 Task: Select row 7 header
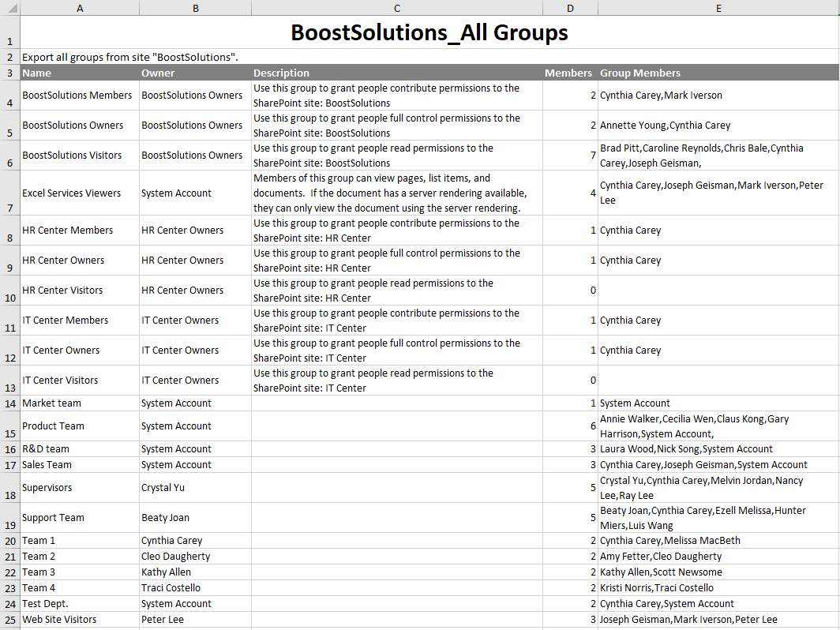[9, 193]
